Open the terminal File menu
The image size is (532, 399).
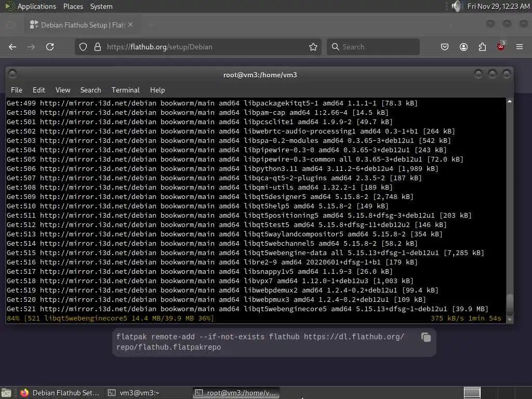(x=17, y=90)
